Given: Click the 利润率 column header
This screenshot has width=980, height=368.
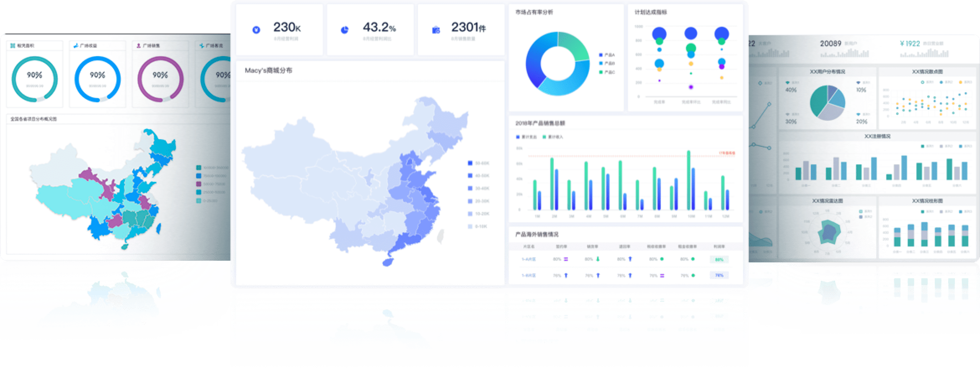Looking at the screenshot, I should pyautogui.click(x=719, y=246).
